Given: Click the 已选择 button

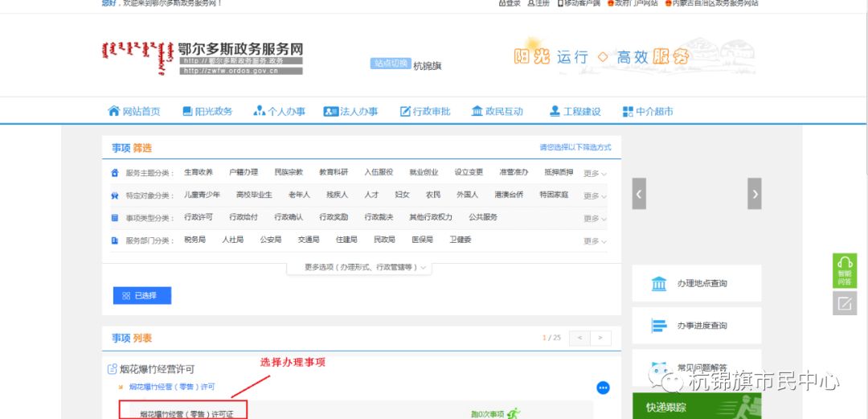Looking at the screenshot, I should tap(142, 296).
